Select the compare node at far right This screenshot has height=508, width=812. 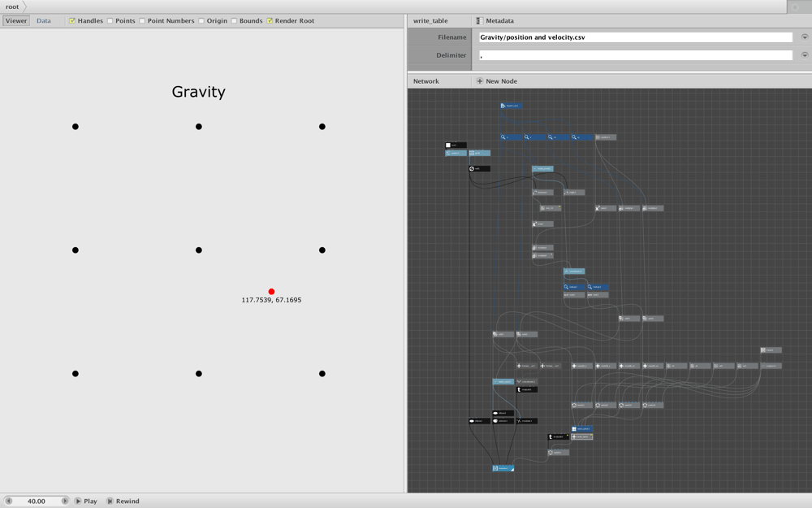(x=771, y=366)
